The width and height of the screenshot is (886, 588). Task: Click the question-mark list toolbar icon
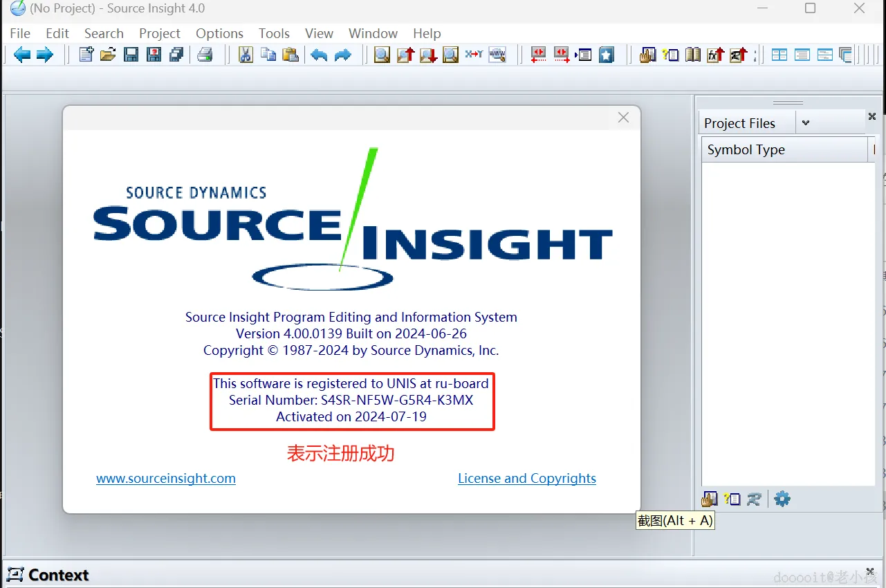(670, 55)
